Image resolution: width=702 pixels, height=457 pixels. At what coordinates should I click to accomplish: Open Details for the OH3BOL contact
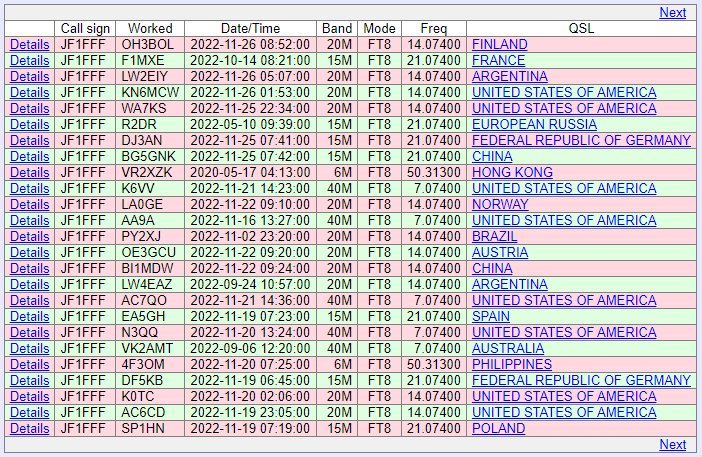30,44
